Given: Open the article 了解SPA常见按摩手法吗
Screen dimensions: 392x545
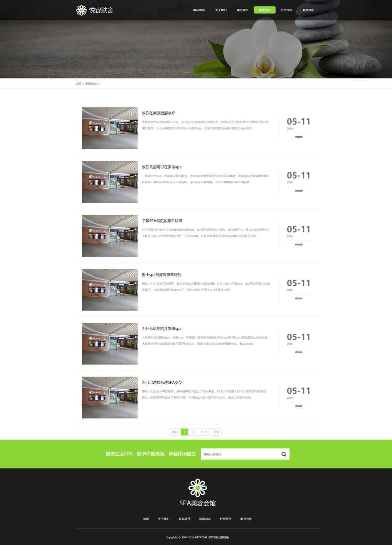Looking at the screenshot, I should 162,221.
